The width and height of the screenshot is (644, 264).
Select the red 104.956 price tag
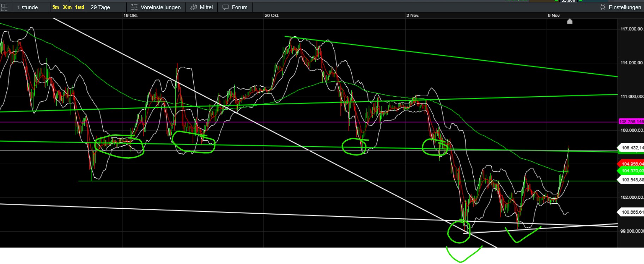[631, 164]
